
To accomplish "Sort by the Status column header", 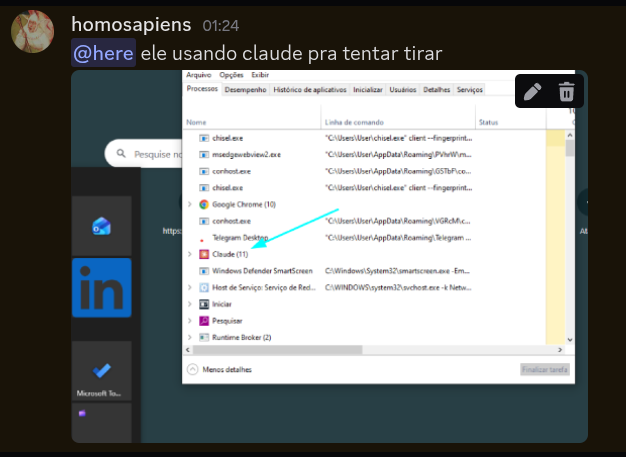I will [511, 122].
